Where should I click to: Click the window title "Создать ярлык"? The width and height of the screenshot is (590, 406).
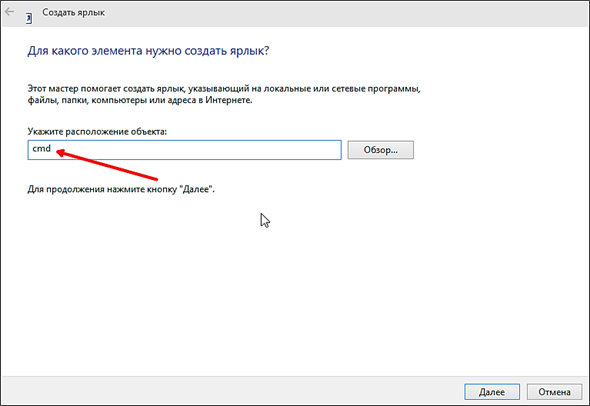(73, 13)
